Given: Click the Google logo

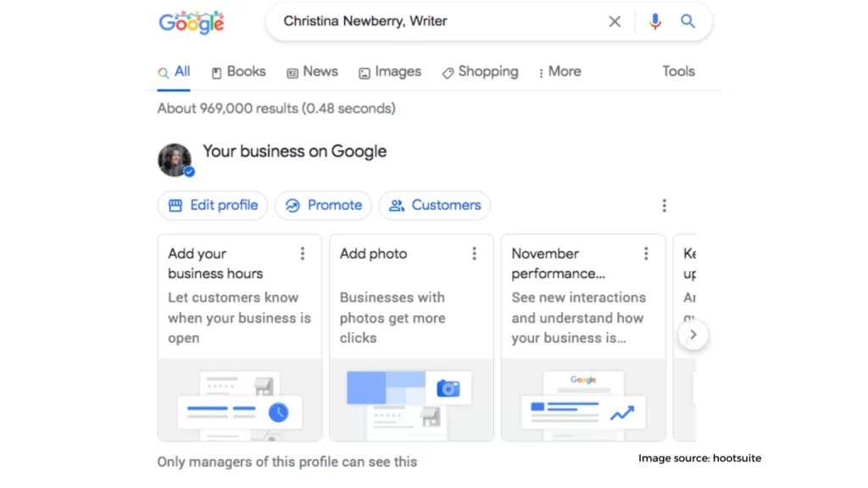Looking at the screenshot, I should pos(192,22).
